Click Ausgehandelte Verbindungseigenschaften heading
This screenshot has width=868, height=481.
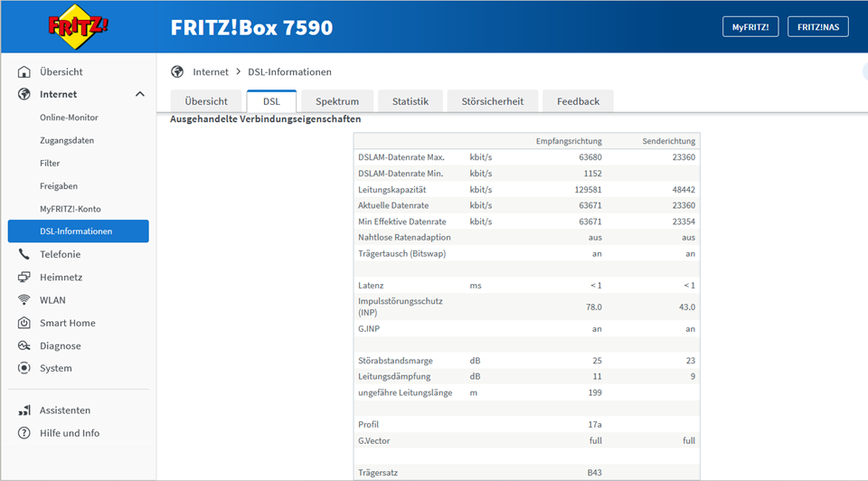pyautogui.click(x=265, y=119)
